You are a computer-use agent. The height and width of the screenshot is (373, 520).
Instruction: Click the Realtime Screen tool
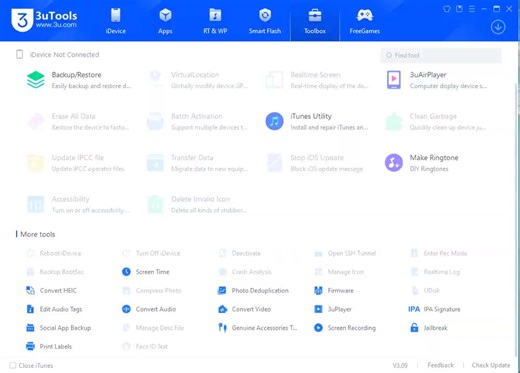[318, 80]
